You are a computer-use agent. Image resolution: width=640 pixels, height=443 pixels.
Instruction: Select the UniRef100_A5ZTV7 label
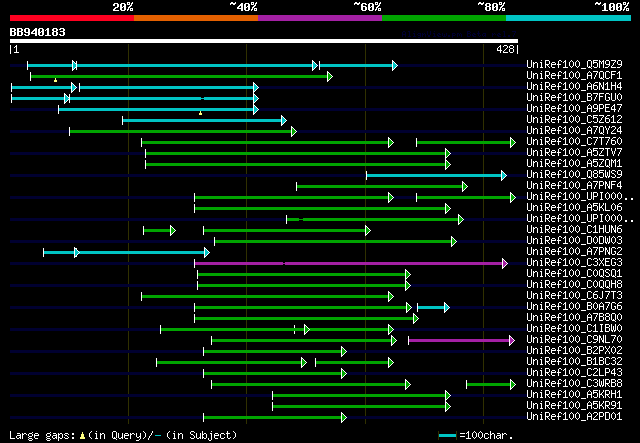tap(574, 153)
